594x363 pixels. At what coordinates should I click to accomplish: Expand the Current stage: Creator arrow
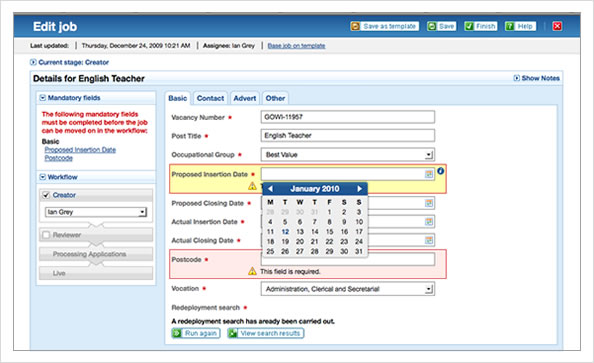click(33, 62)
